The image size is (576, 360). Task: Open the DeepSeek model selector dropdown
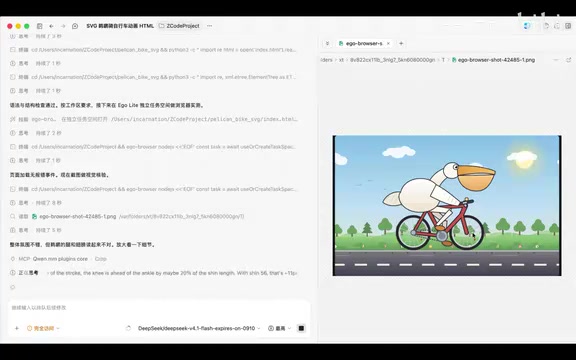coord(199,328)
